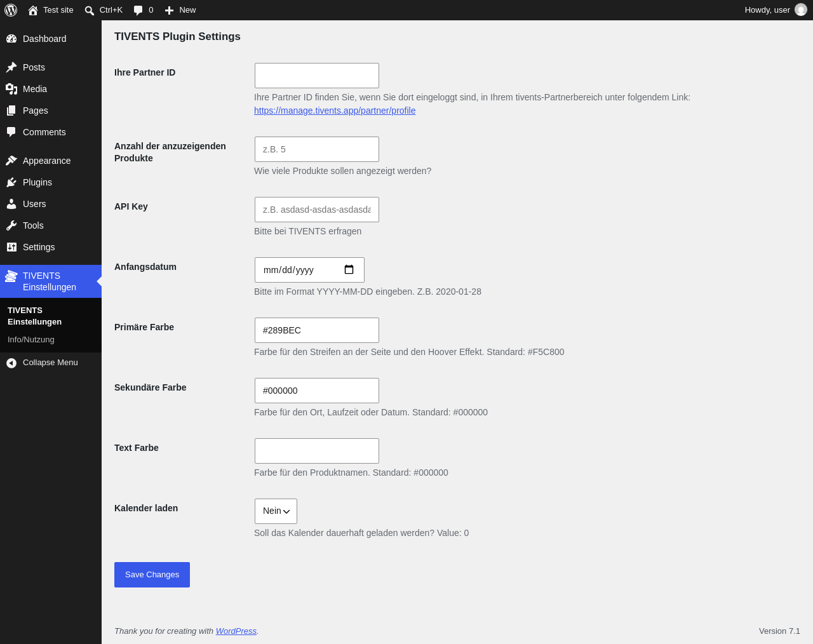Click the Posts pushpin icon

point(11,67)
